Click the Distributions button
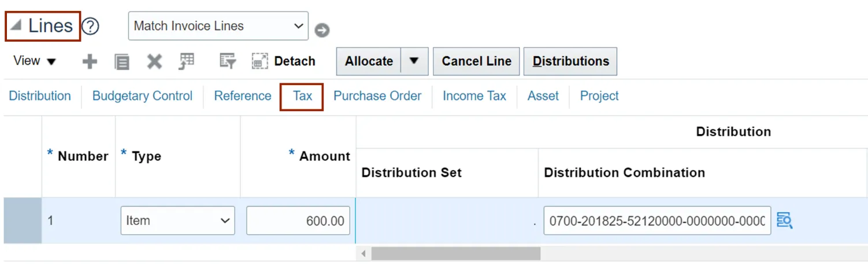The image size is (868, 269). pos(570,61)
